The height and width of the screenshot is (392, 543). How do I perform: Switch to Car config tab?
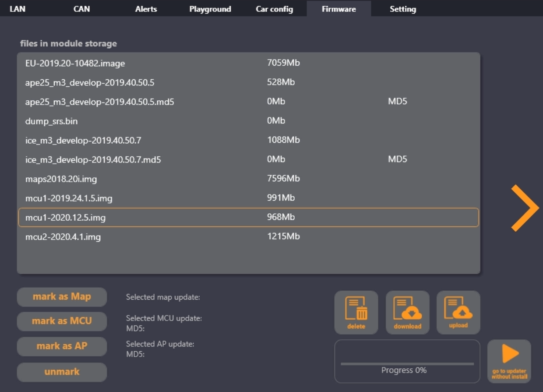coord(275,9)
